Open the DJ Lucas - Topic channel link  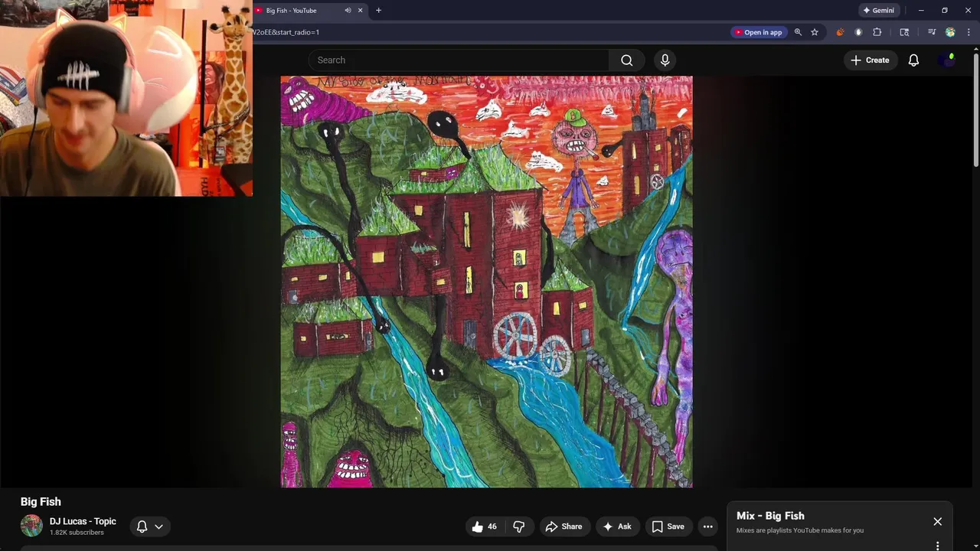[x=83, y=521]
